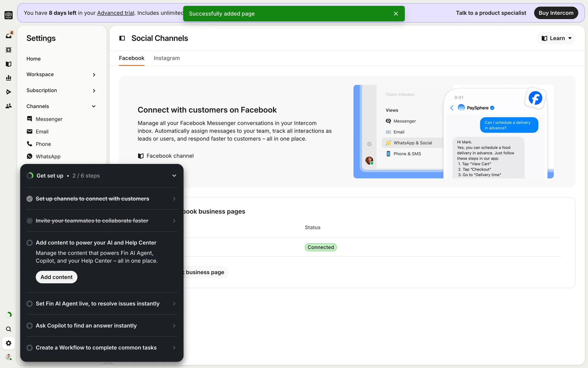
Task: Click the Get set up progress ring
Action: 30,176
